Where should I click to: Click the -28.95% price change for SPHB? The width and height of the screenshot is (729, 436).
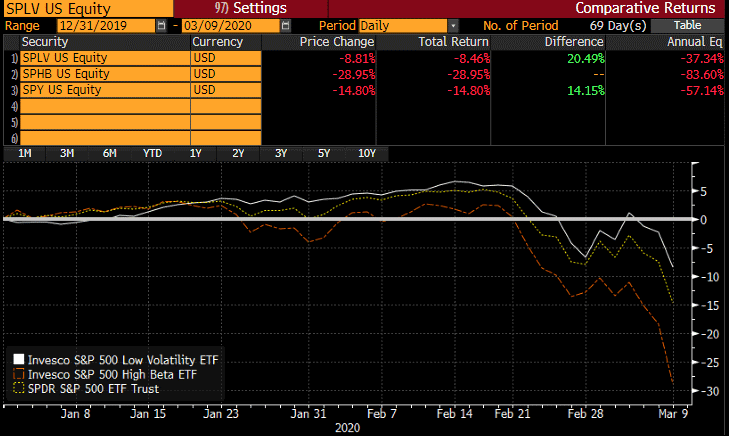[x=354, y=74]
